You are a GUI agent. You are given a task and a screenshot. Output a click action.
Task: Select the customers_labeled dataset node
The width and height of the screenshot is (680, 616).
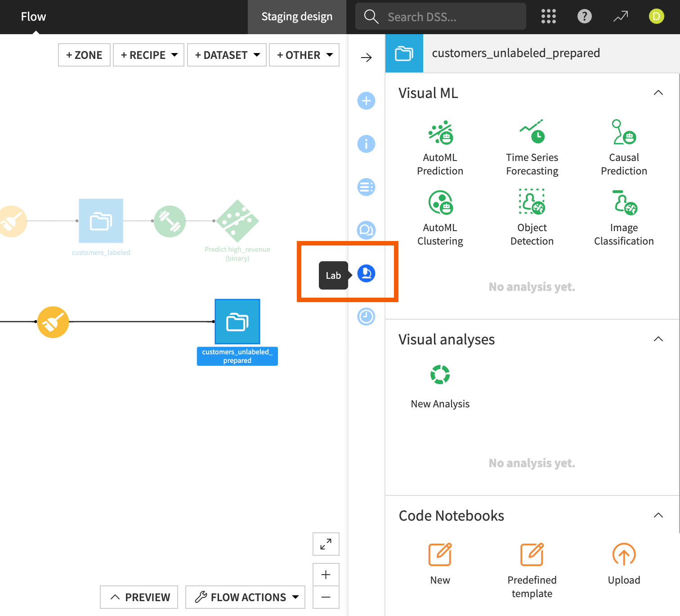coord(101,221)
